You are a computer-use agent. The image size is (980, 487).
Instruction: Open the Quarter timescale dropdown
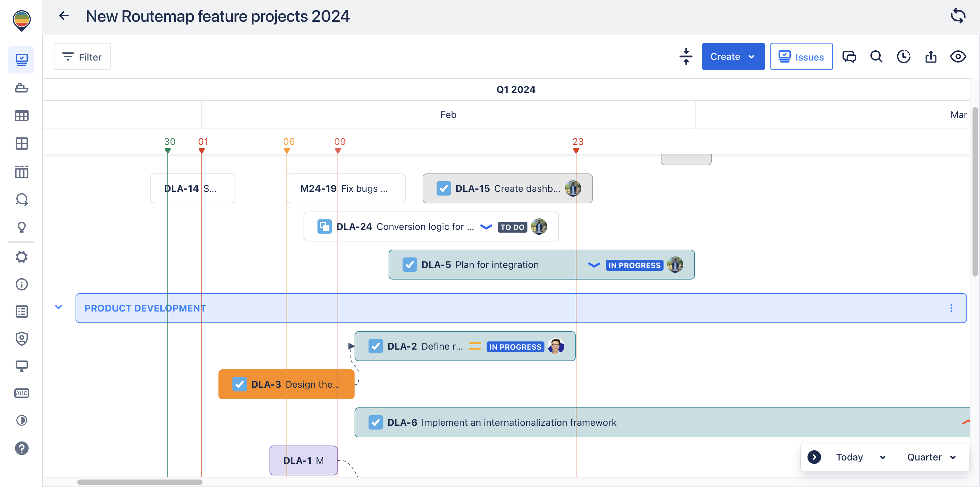click(x=931, y=457)
